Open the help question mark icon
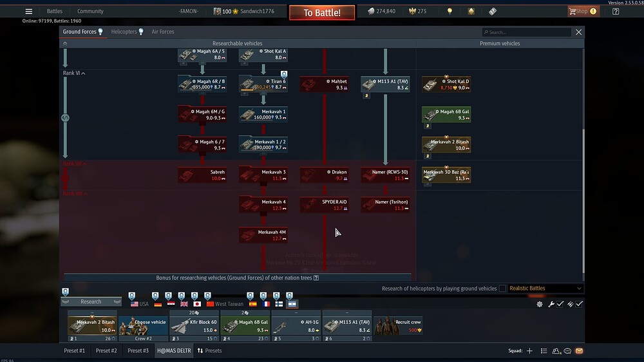This screenshot has height=362, width=644. click(616, 11)
